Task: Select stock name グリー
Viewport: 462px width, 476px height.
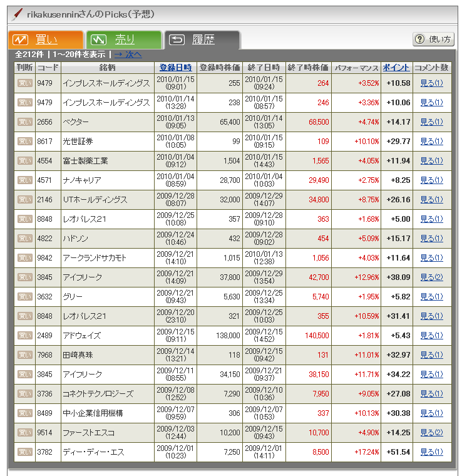Action: click(x=73, y=297)
